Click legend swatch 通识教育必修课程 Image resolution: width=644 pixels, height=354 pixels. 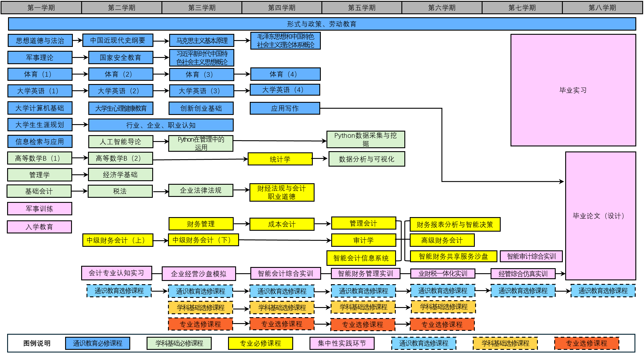point(98,343)
